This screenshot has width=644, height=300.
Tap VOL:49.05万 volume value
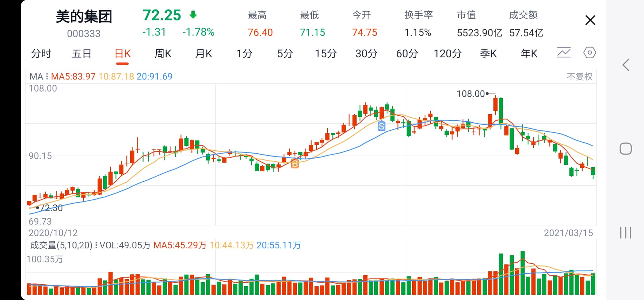tap(125, 245)
